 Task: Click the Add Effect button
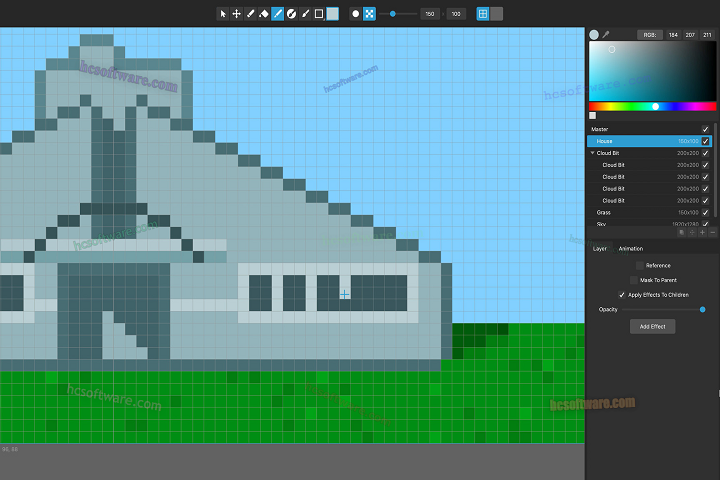pos(652,327)
